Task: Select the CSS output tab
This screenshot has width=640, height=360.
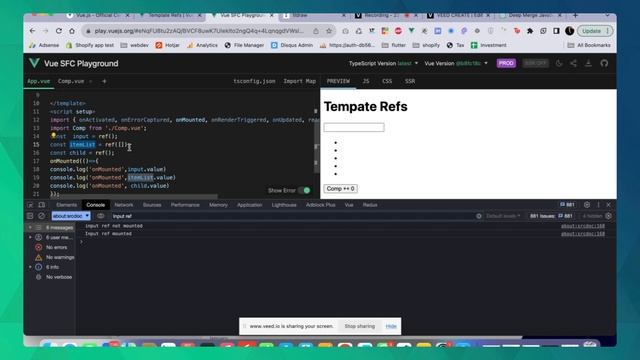Action: tap(387, 81)
